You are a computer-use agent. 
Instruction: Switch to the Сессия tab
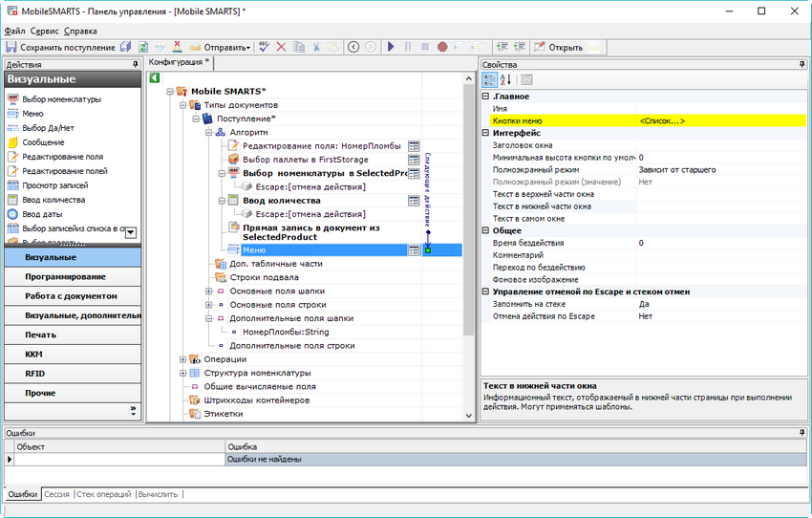point(56,494)
